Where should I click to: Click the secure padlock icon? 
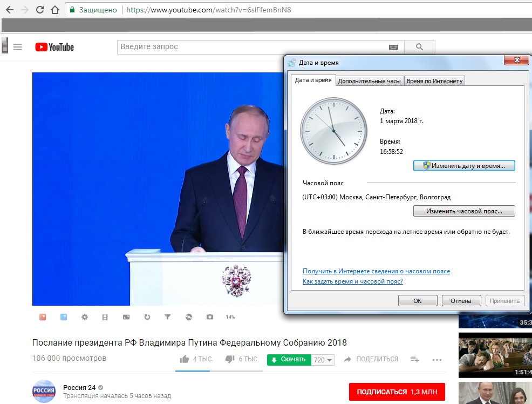72,10
